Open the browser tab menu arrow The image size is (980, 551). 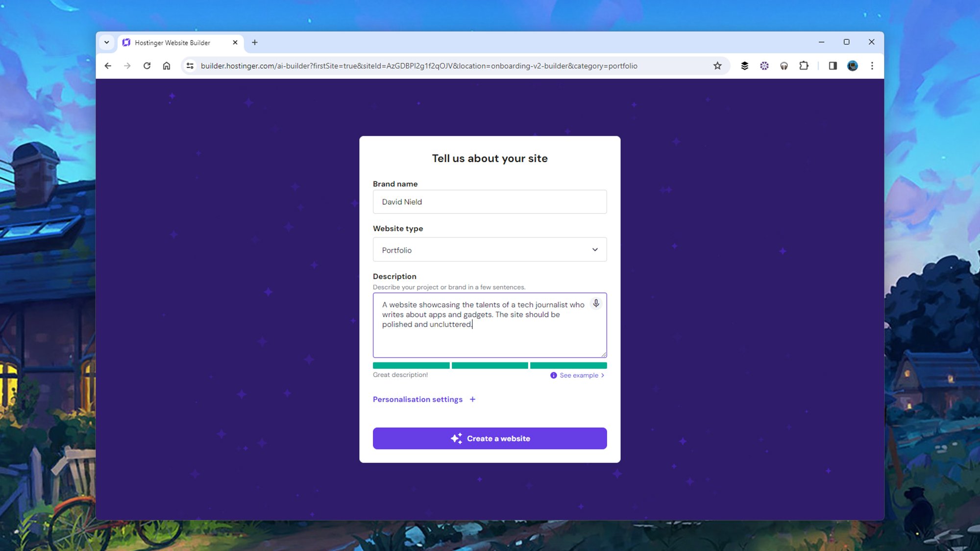pos(106,42)
